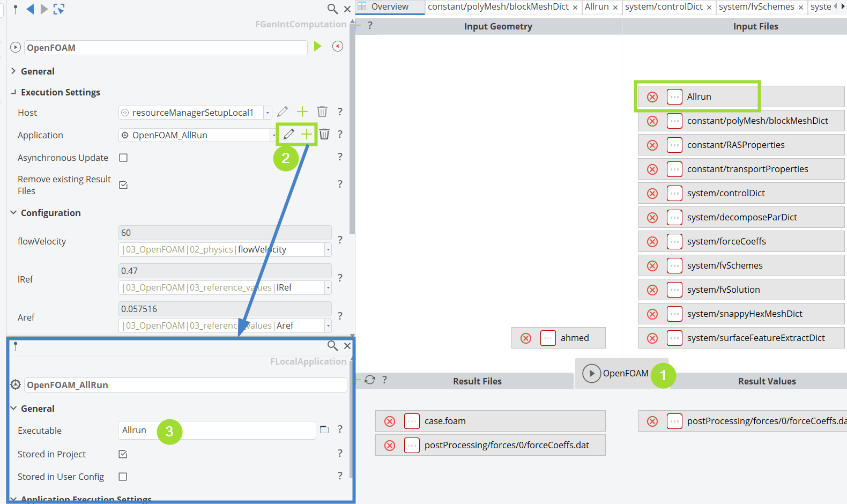Open the Host dropdown resourceManagerSetupLocal1

tap(268, 113)
